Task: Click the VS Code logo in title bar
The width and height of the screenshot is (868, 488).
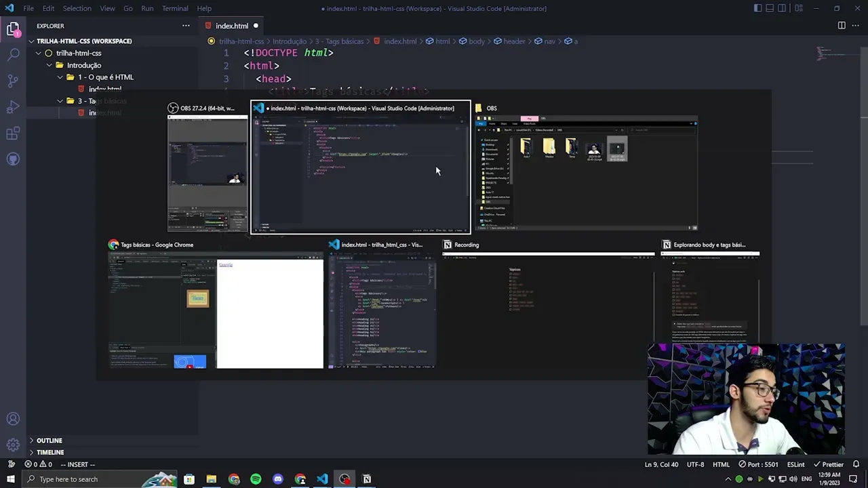Action: point(9,8)
